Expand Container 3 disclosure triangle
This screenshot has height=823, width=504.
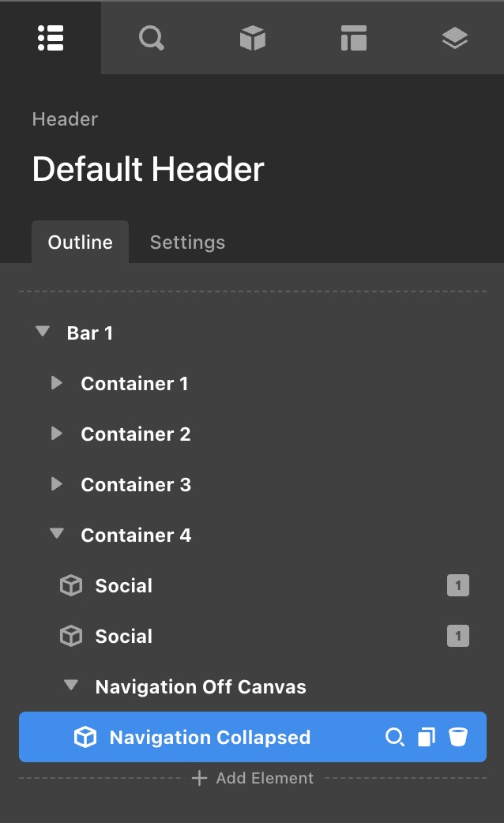[56, 484]
